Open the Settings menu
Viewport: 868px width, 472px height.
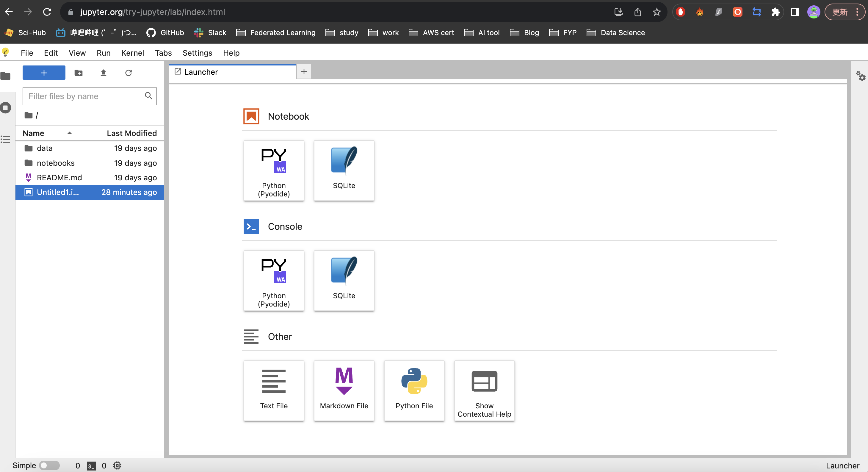coord(197,53)
